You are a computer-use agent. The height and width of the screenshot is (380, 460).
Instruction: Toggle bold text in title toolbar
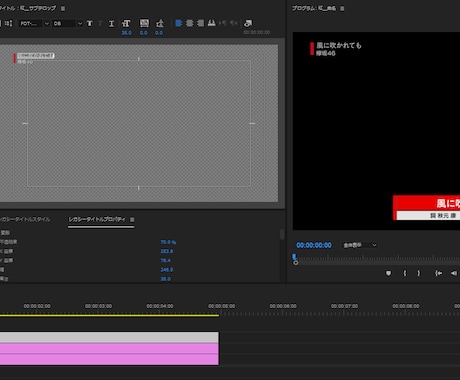(90, 23)
